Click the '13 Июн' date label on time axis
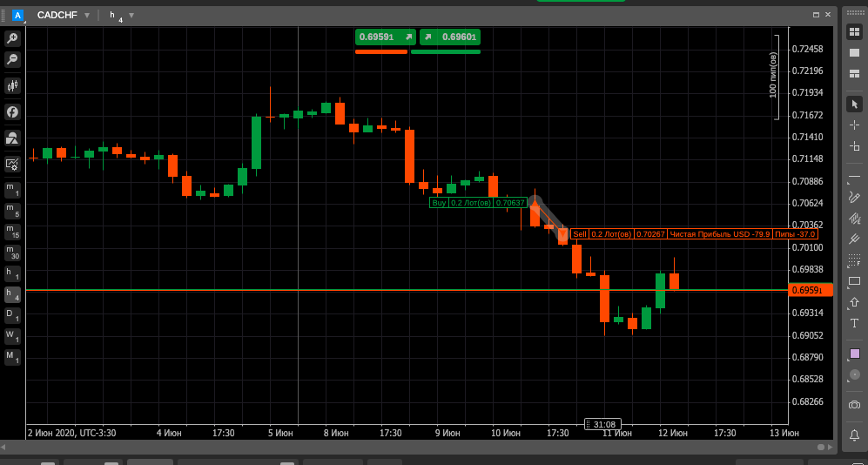Screen dimensions: 868x465 point(784,433)
